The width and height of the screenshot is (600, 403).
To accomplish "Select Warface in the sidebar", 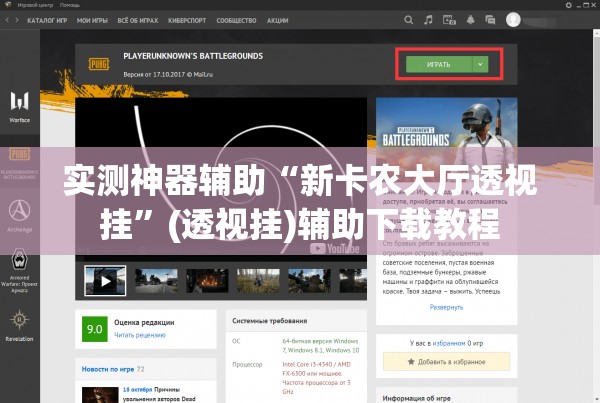I will [20, 107].
